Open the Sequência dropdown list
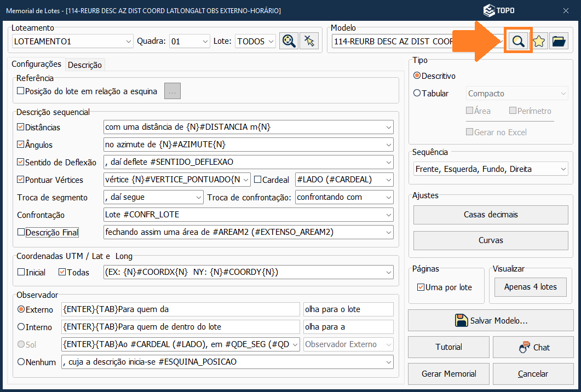581x392 pixels. [x=563, y=169]
